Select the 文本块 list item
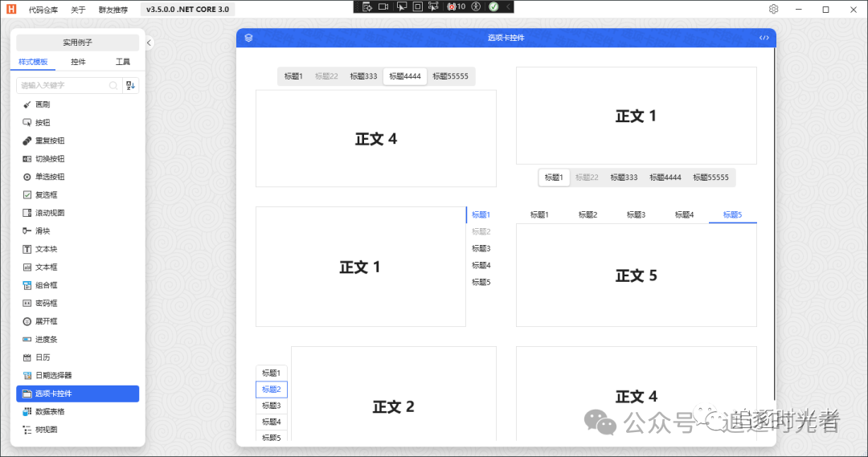Viewport: 868px width, 457px height. (77, 249)
